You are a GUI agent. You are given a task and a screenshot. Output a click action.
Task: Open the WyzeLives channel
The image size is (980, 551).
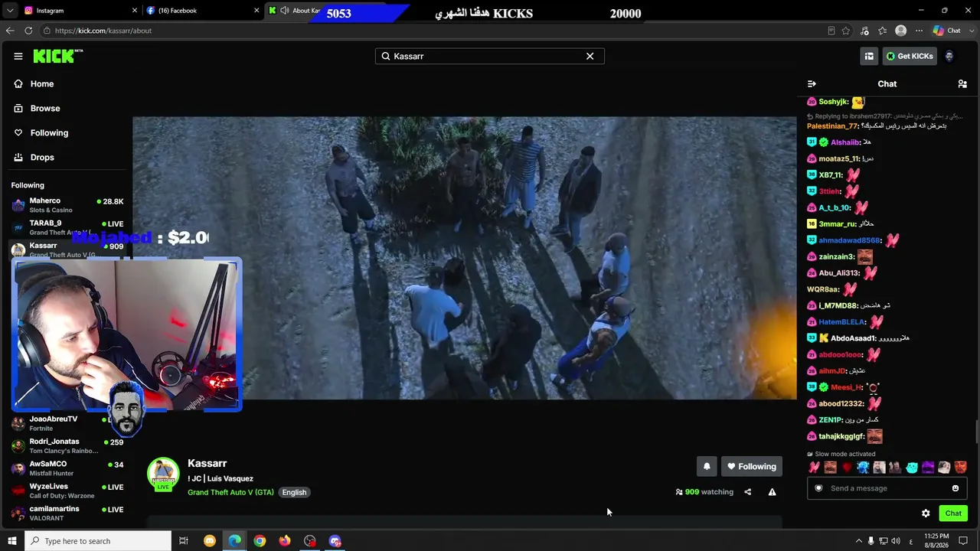click(x=67, y=491)
